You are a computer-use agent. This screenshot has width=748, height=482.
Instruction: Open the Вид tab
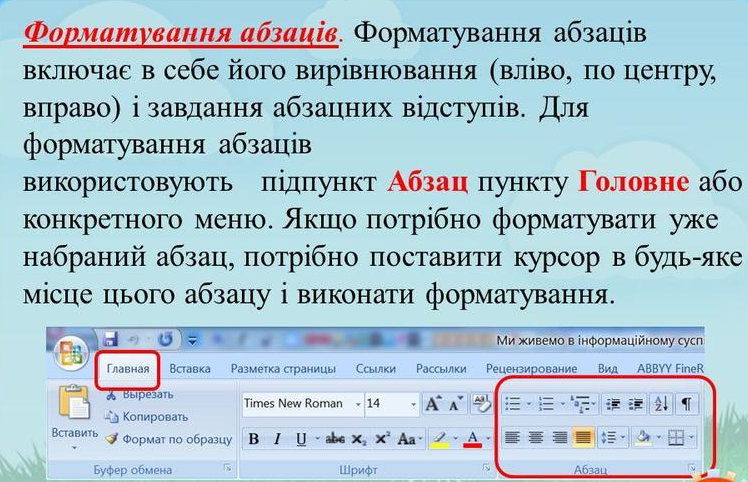[x=608, y=369]
